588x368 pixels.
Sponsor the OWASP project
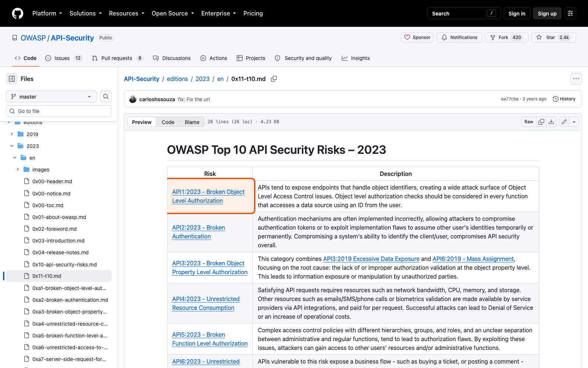pos(417,38)
